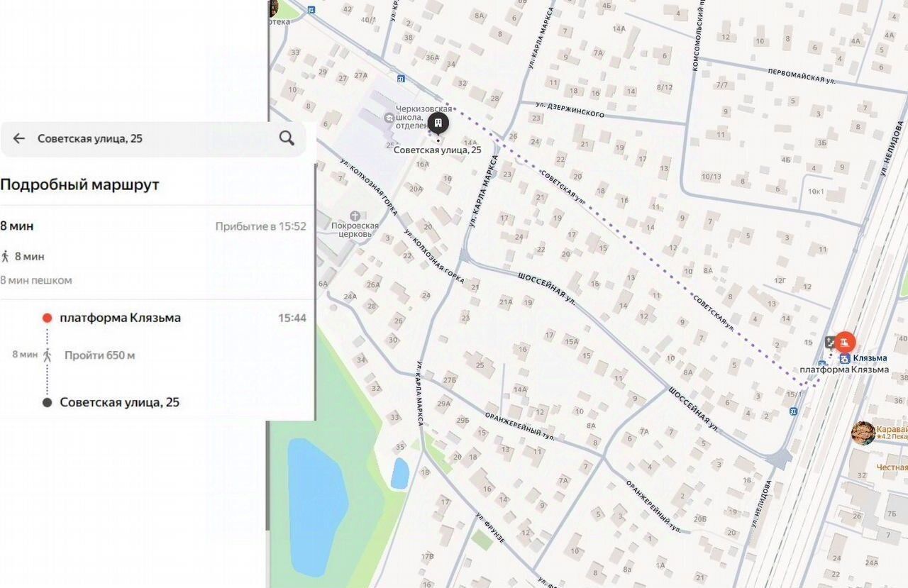Expand the Пройти 650 м walking step
This screenshot has height=588, width=908.
pyautogui.click(x=99, y=355)
